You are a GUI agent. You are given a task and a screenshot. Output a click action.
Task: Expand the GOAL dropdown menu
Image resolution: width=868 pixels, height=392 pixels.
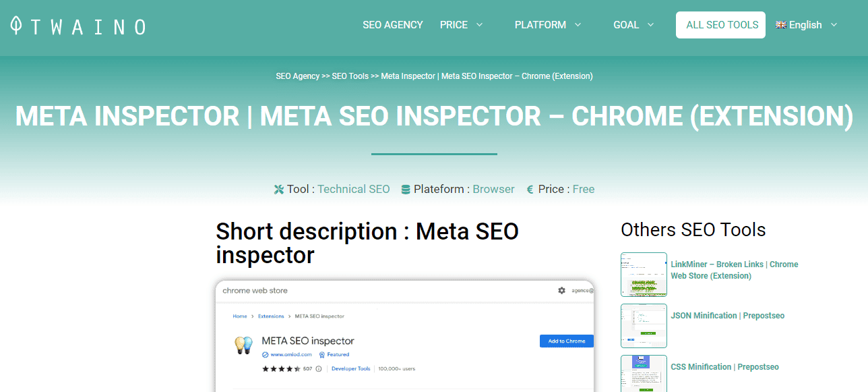point(633,25)
